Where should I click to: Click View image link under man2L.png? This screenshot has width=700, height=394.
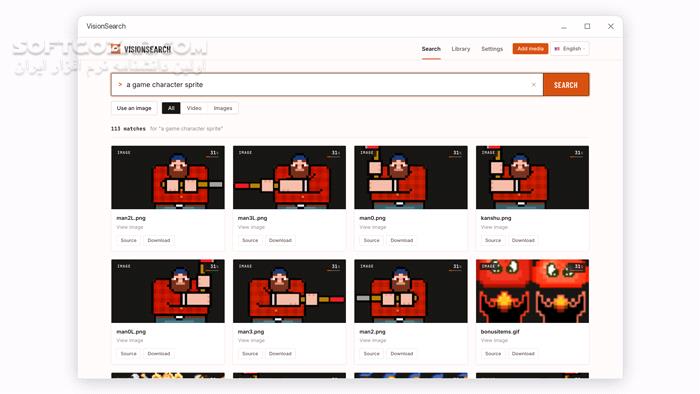click(130, 227)
